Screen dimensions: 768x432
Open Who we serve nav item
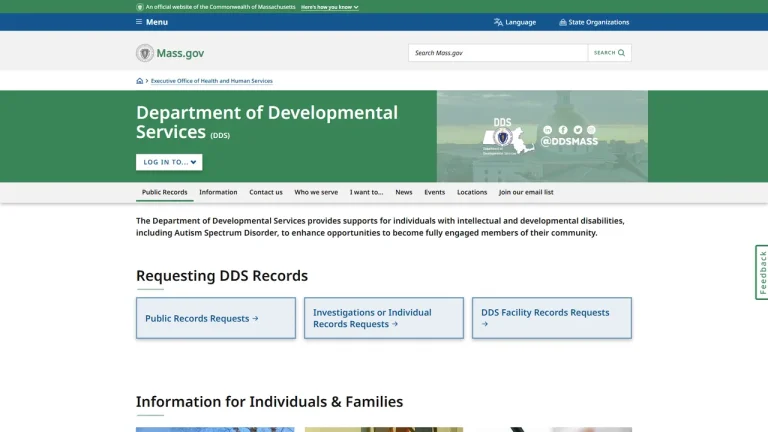(316, 192)
